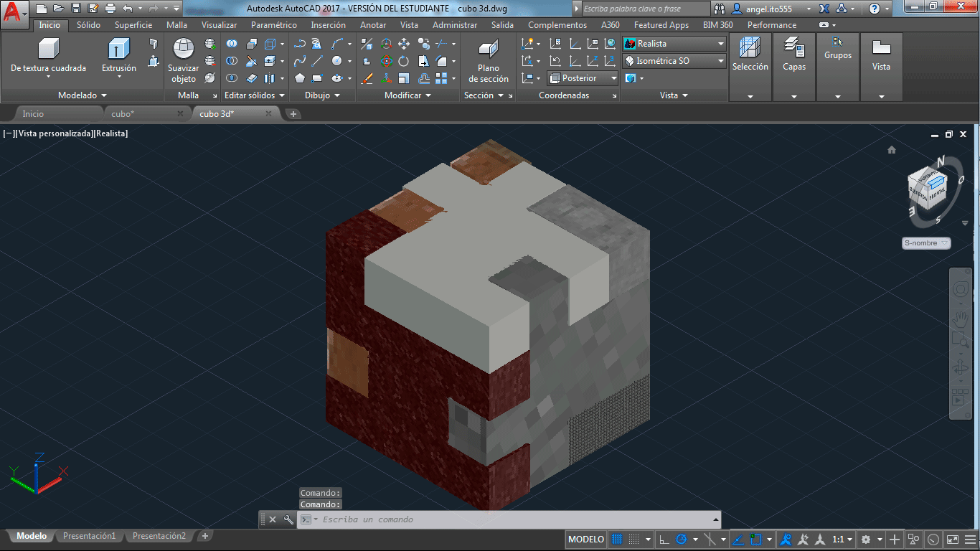The height and width of the screenshot is (551, 980).
Task: Click the World UCS globe icon
Action: coord(610,44)
